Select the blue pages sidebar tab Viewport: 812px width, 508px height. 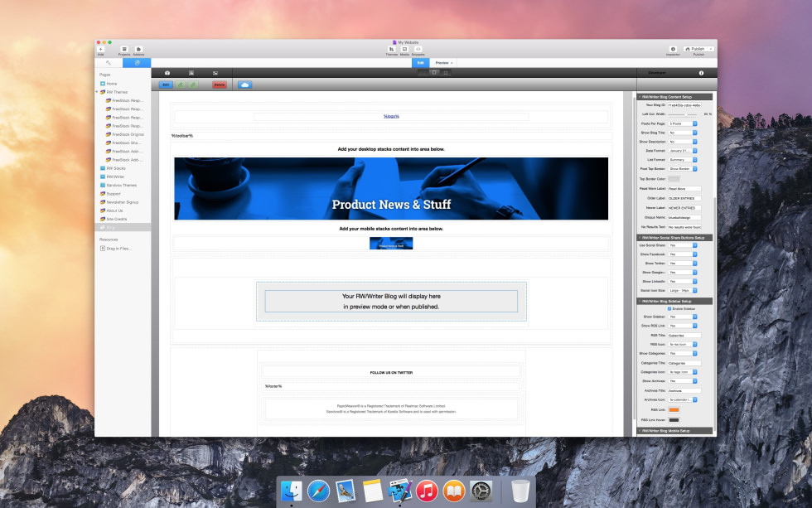pyautogui.click(x=137, y=63)
